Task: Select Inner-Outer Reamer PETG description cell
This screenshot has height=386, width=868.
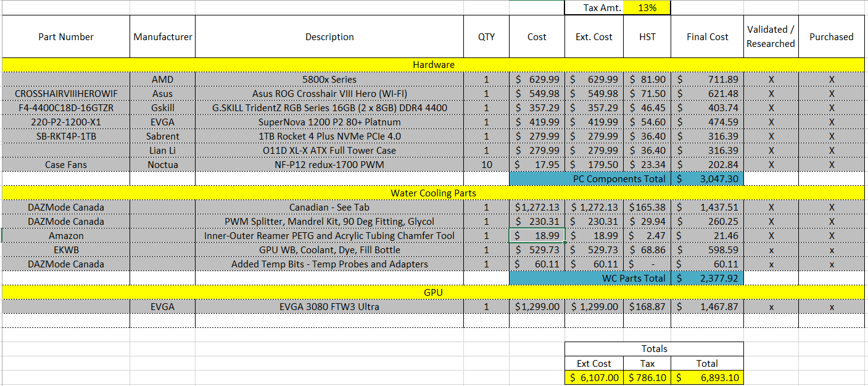Action: (329, 236)
